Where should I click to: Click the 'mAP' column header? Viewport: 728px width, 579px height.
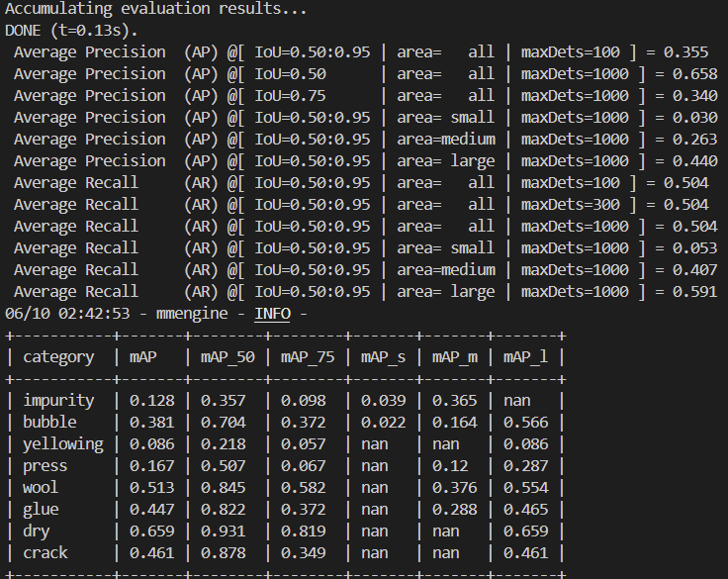143,357
